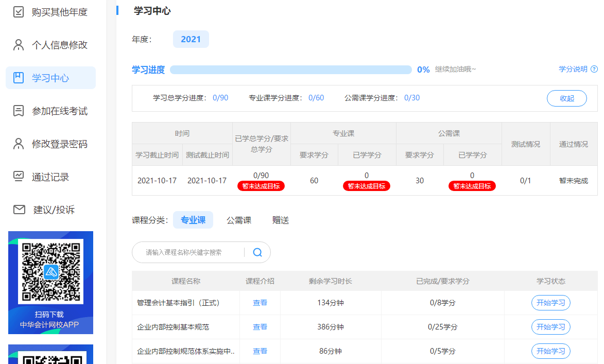Select the 专业课 course category tab
Image resolution: width=604 pixels, height=364 pixels.
(193, 220)
